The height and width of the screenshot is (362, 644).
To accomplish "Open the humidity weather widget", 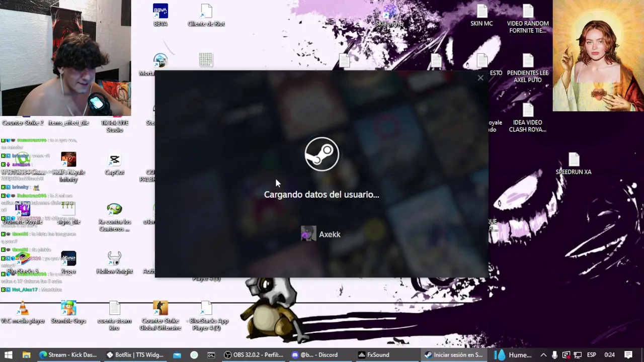I will [513, 355].
